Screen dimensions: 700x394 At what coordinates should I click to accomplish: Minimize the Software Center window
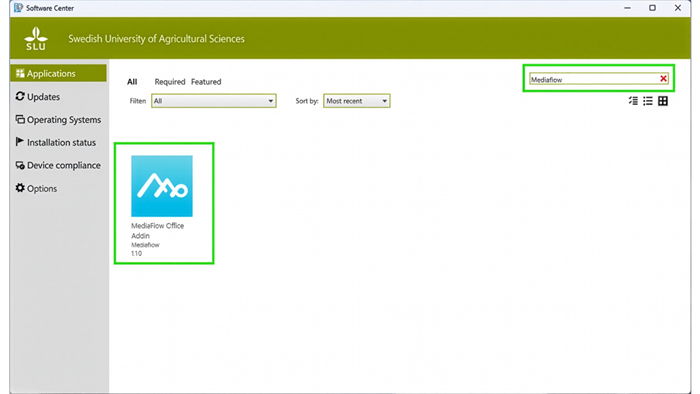coord(627,8)
